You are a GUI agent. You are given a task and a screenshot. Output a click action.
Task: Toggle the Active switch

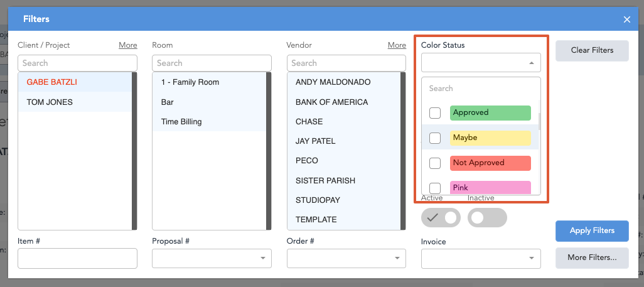441,217
